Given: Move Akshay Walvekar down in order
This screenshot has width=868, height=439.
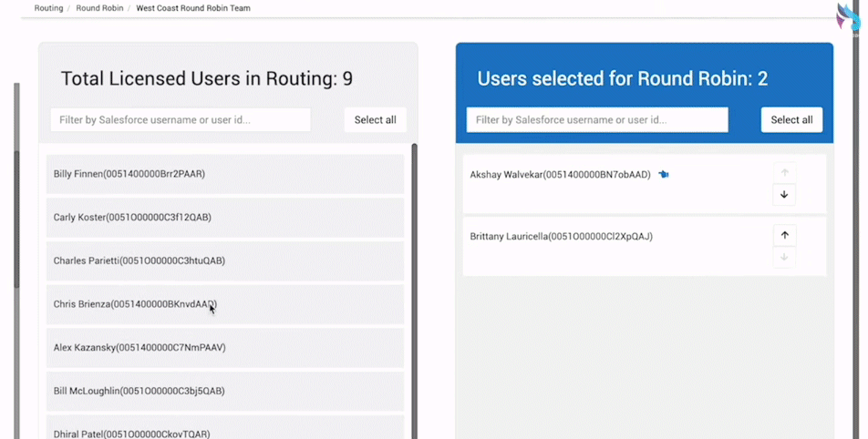Looking at the screenshot, I should [784, 195].
